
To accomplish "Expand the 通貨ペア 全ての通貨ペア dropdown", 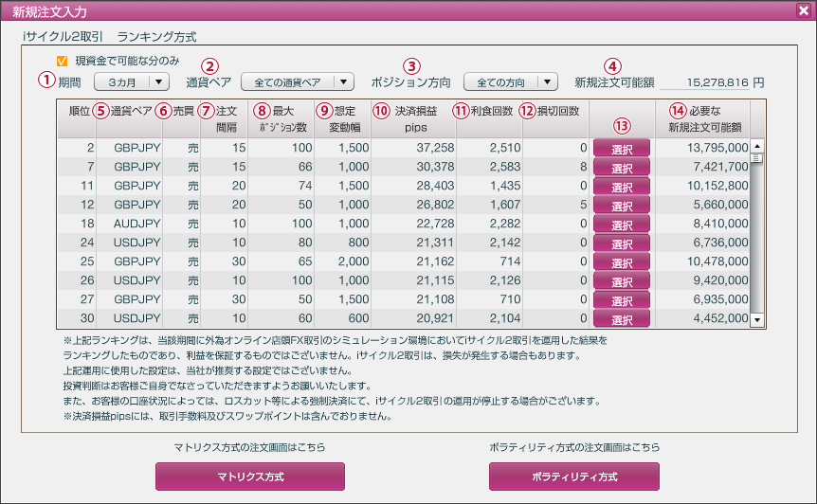I will click(x=297, y=82).
